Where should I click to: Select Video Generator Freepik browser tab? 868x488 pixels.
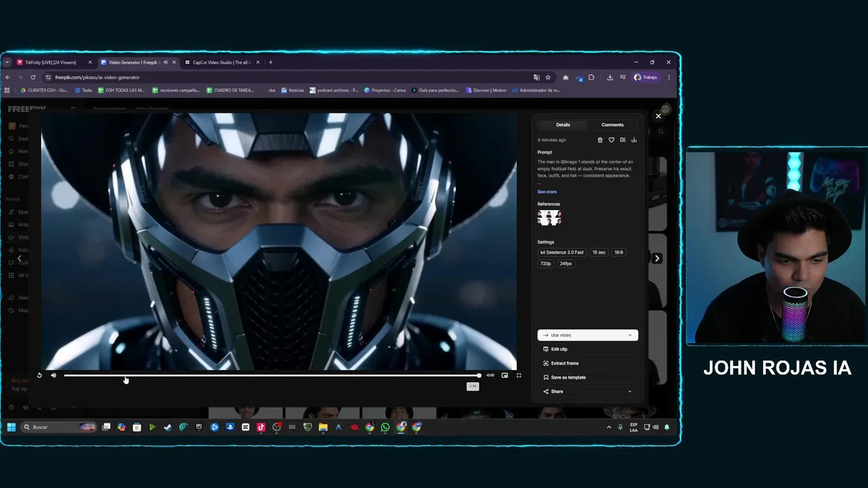point(138,62)
